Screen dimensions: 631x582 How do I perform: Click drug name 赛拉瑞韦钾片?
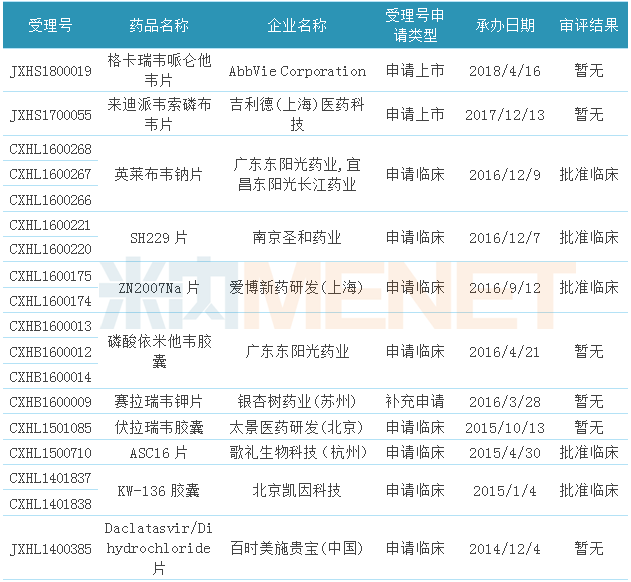click(159, 402)
